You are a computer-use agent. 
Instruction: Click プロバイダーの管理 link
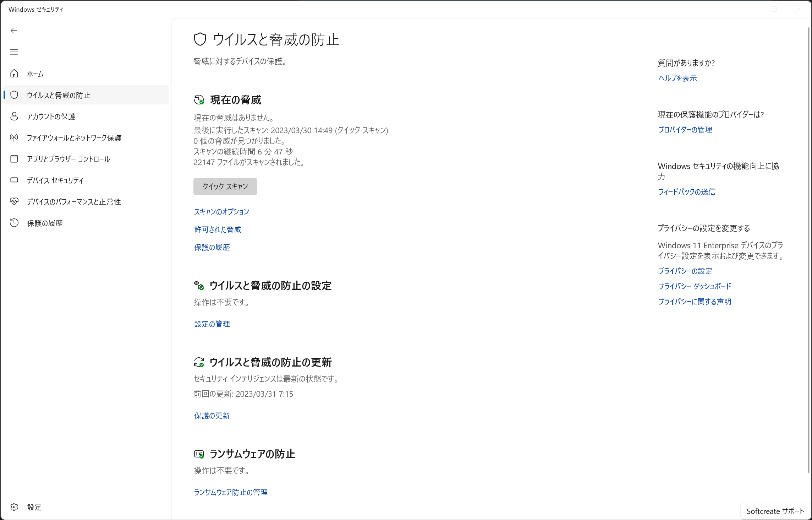point(685,130)
